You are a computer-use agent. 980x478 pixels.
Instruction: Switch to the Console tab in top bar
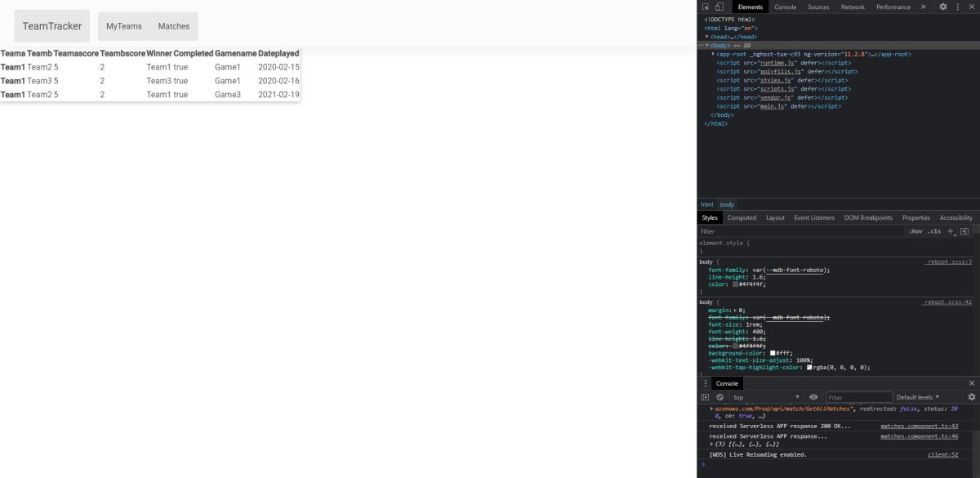pyautogui.click(x=785, y=7)
